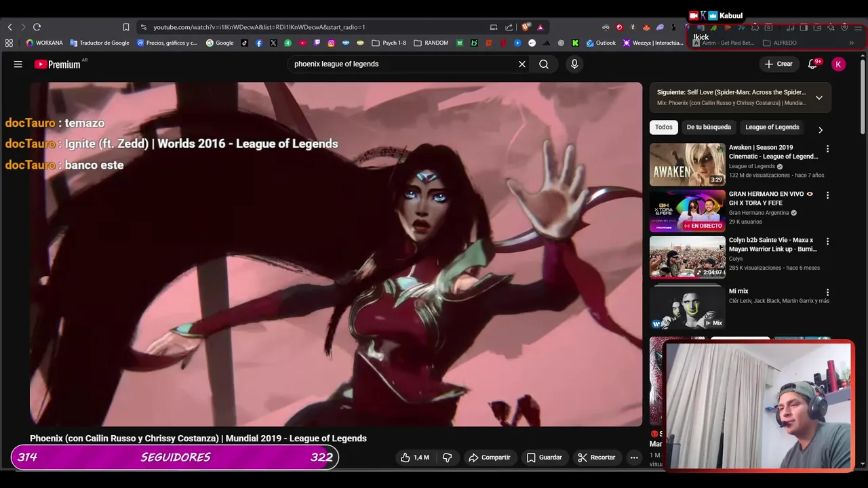Open YouTube notifications bell

point(812,64)
